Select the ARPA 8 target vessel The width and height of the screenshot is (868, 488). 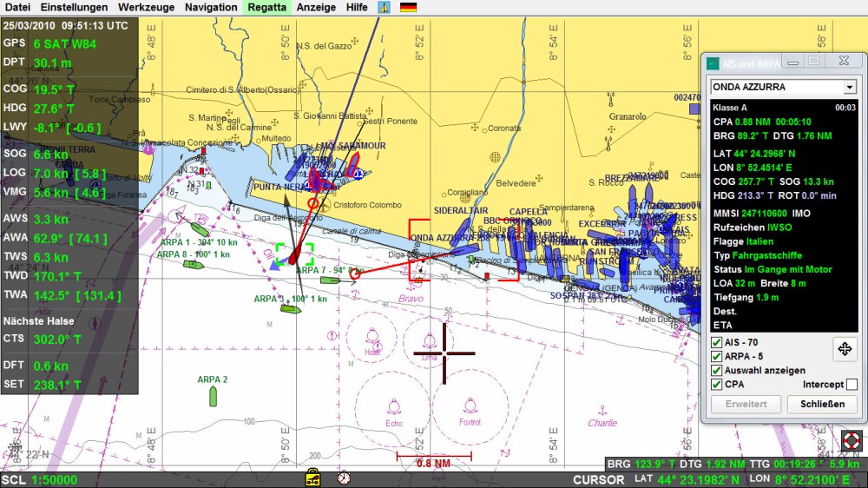194,265
